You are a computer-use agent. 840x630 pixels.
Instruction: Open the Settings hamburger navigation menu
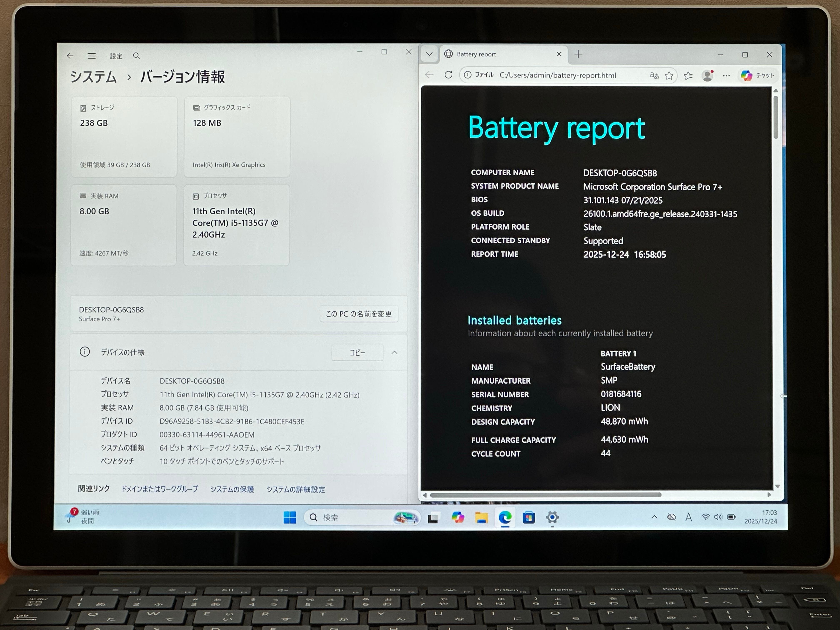point(91,56)
